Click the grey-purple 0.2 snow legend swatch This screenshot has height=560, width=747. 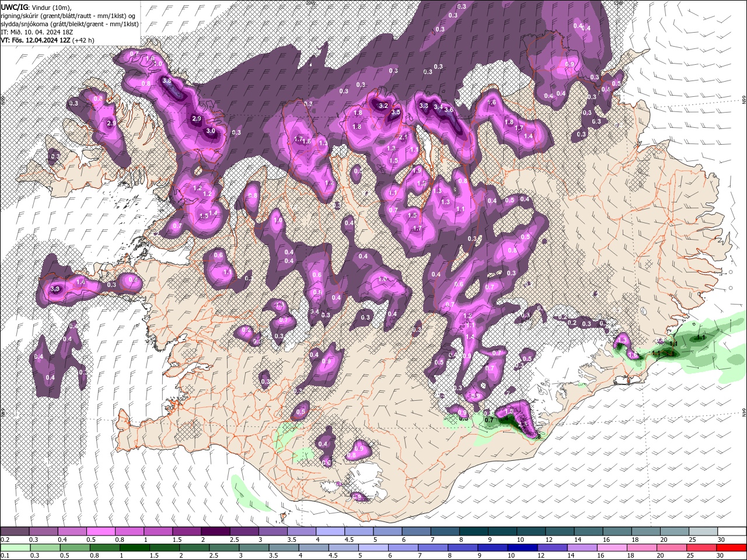[15, 531]
